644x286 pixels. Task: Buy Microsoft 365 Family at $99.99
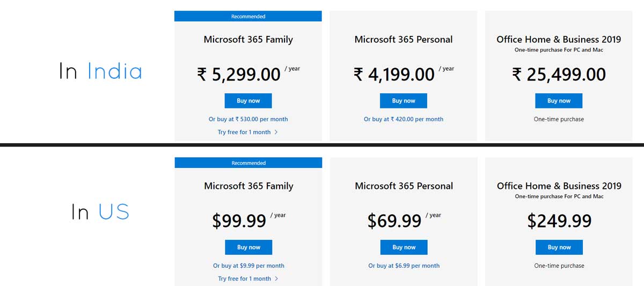248,247
